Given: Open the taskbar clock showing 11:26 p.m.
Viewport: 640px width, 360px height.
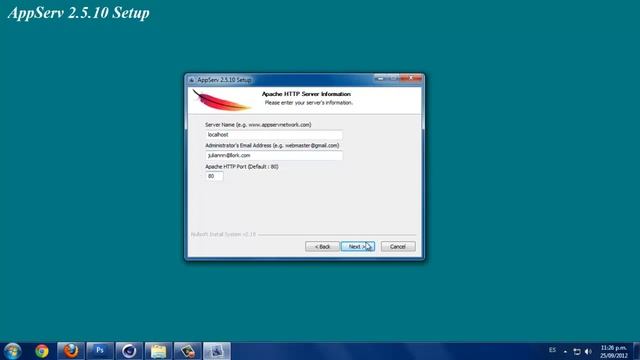Looking at the screenshot, I should (613, 351).
